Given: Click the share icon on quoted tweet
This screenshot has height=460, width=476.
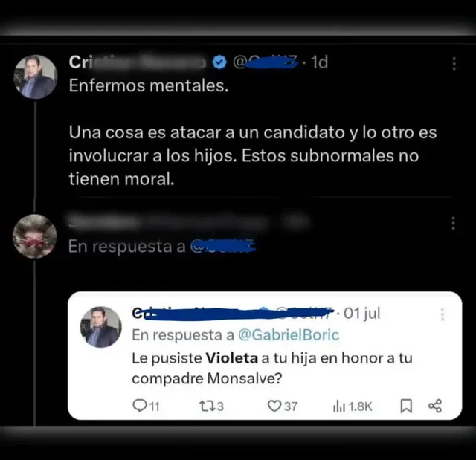Looking at the screenshot, I should 434,406.
